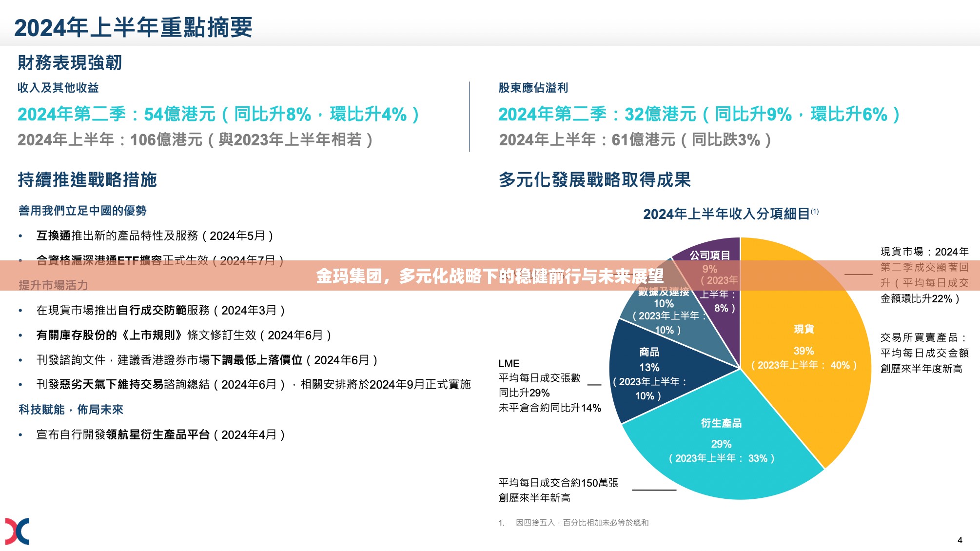The image size is (980, 551).
Task: Select the heading 持續推進戰略措施
Action: 87,180
